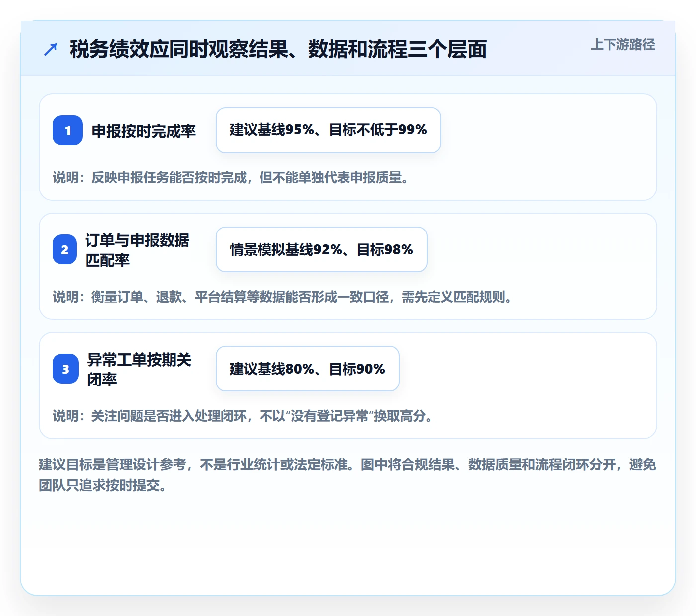Click the 建议基线80%、目标90% pill
Screen dimensions: 696x616
click(x=308, y=369)
